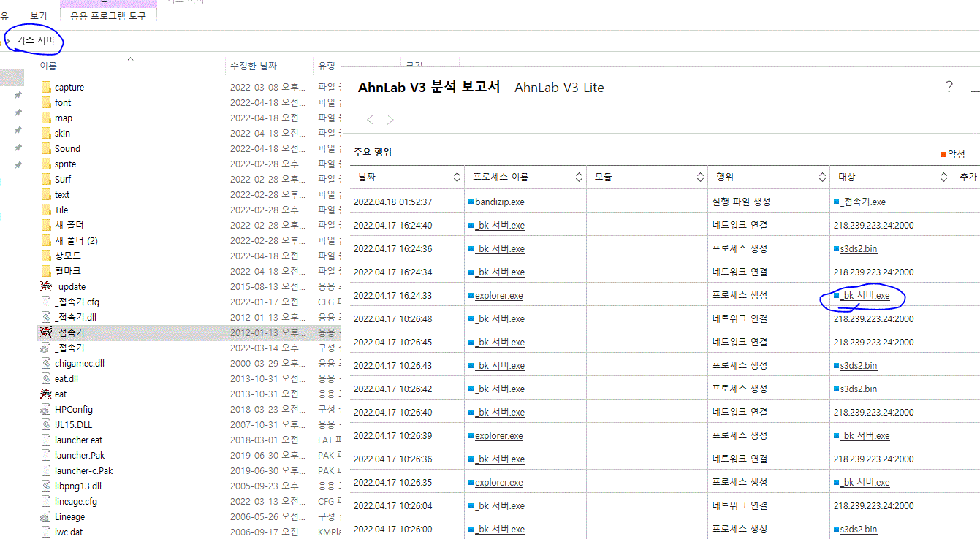Sort by 모듈 column arrows
The width and height of the screenshot is (980, 539).
(x=699, y=177)
